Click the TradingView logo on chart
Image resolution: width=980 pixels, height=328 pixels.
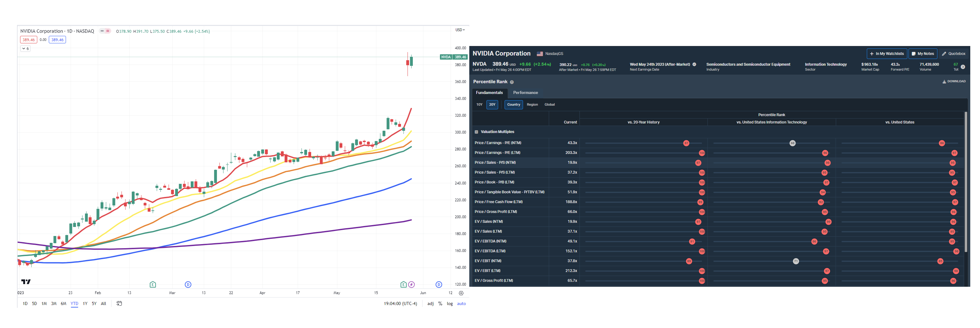(26, 282)
